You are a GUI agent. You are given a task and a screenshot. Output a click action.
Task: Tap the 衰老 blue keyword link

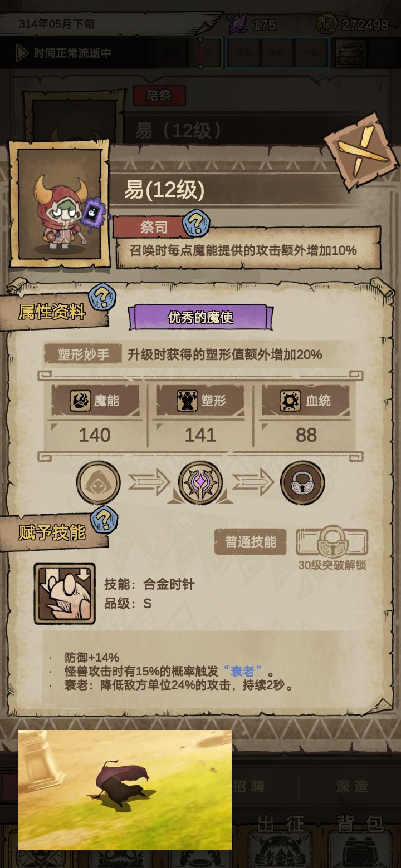click(242, 672)
